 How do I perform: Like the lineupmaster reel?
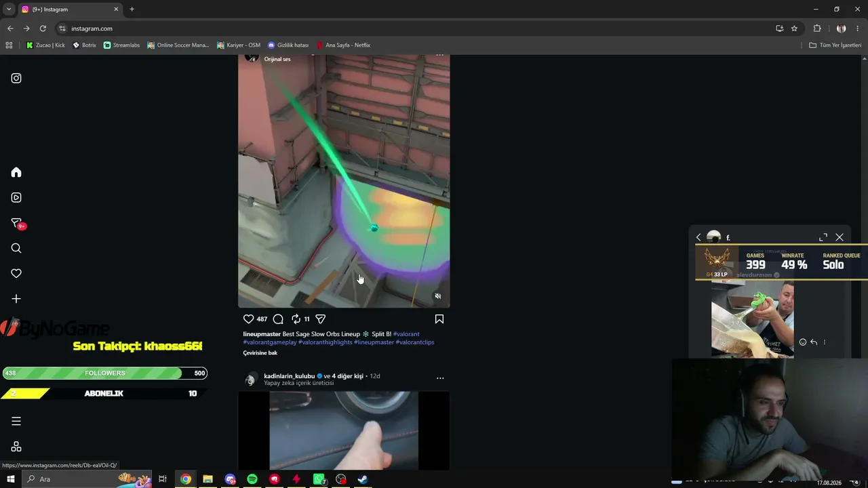pyautogui.click(x=248, y=319)
